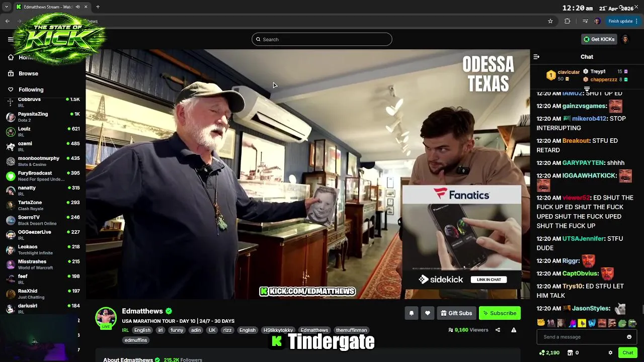Select the IRL category link
Image resolution: width=644 pixels, height=362 pixels.
(125, 330)
